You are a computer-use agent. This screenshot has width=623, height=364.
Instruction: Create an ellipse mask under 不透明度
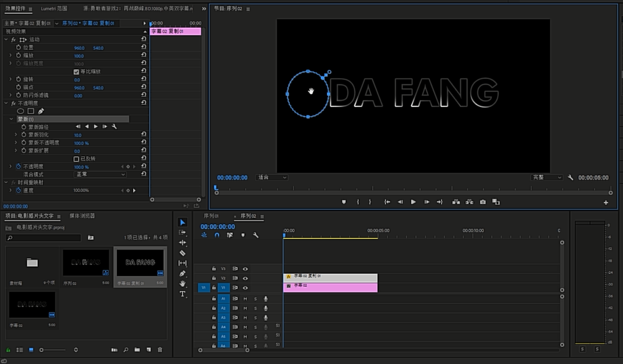click(21, 111)
